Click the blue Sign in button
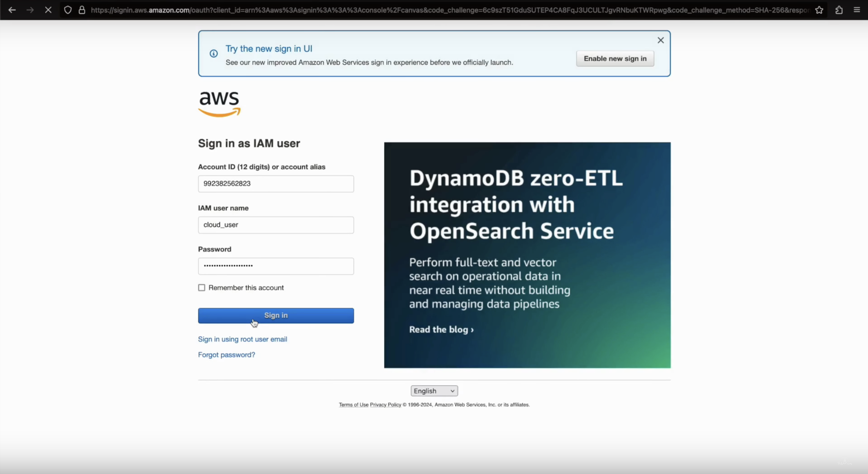This screenshot has width=868, height=474. [x=276, y=315]
